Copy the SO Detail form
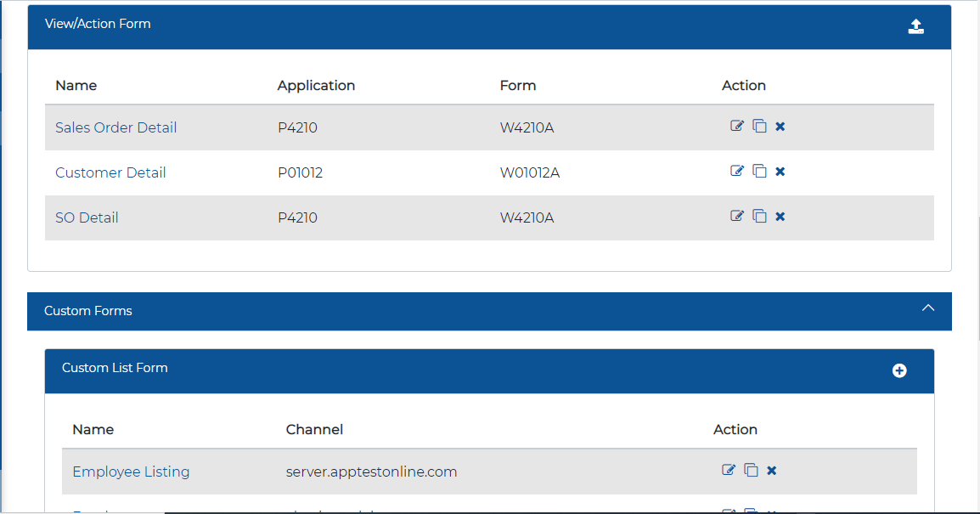Image resolution: width=980 pixels, height=514 pixels. [x=759, y=216]
